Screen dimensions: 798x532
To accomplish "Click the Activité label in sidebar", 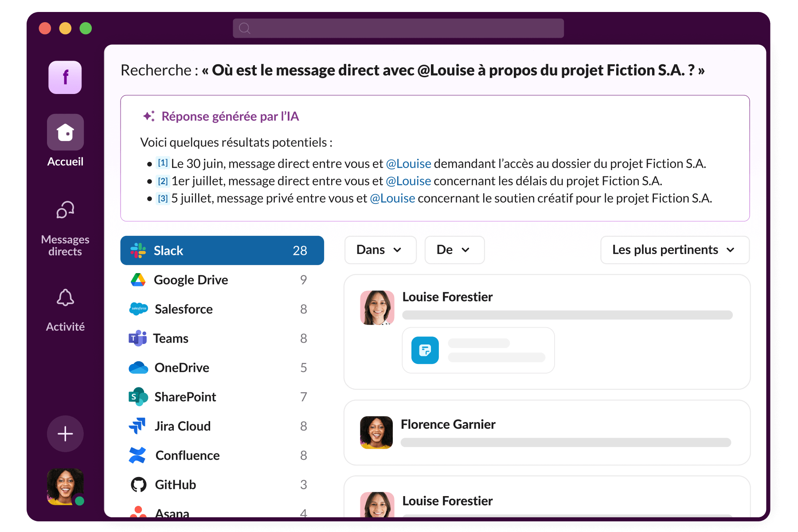I will pos(65,327).
